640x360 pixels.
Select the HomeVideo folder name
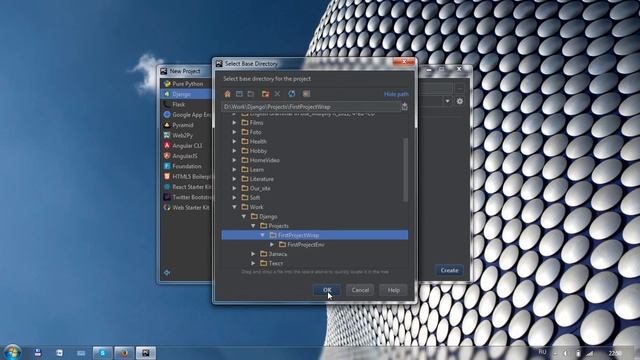pos(264,160)
